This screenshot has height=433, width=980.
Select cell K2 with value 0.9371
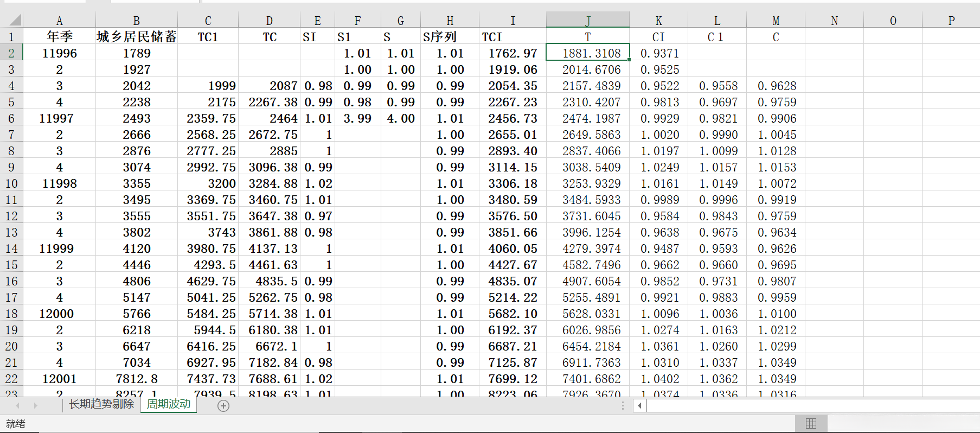point(658,53)
